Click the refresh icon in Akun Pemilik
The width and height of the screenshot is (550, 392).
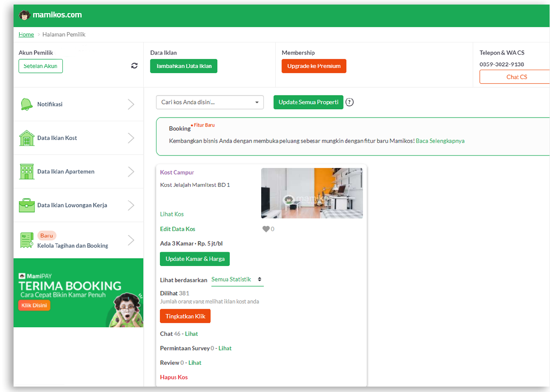pyautogui.click(x=134, y=66)
